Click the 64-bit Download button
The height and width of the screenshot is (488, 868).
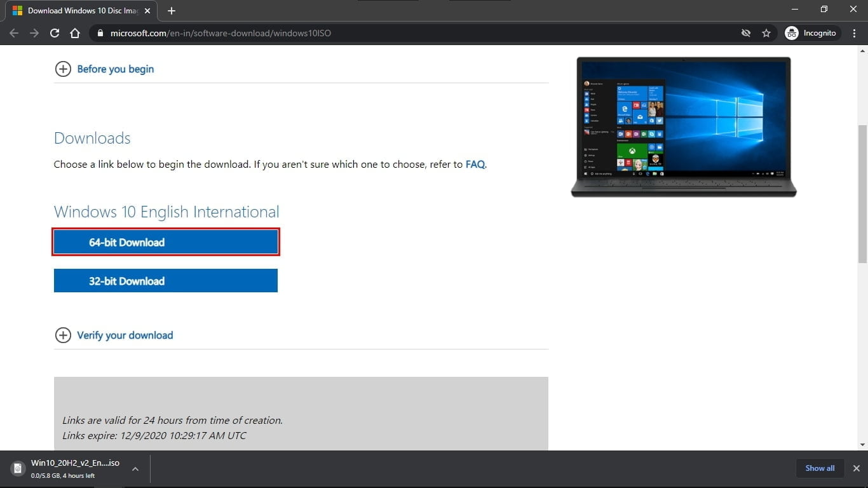click(166, 242)
